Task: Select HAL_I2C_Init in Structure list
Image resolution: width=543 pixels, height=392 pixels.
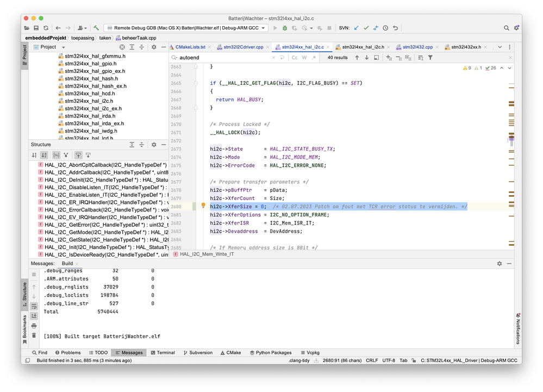Action: point(103,247)
